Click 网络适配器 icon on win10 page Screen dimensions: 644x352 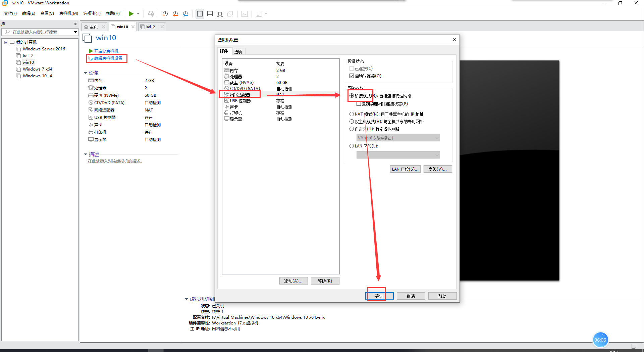[x=91, y=110]
